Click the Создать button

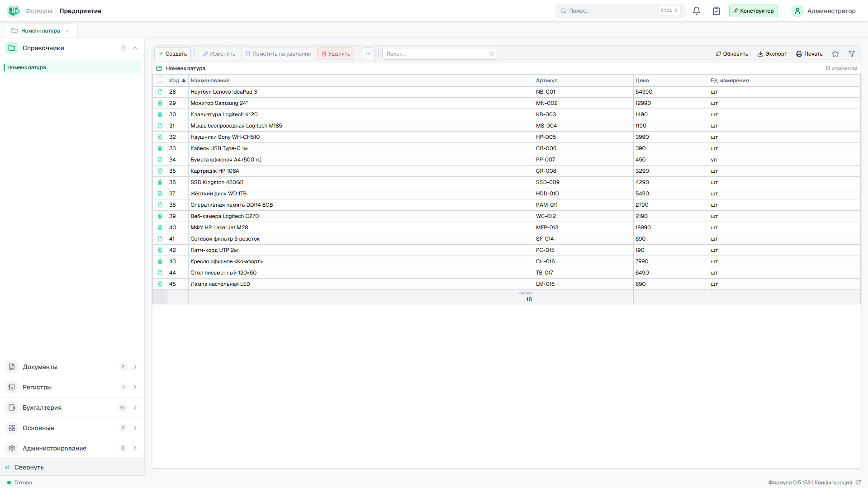173,54
